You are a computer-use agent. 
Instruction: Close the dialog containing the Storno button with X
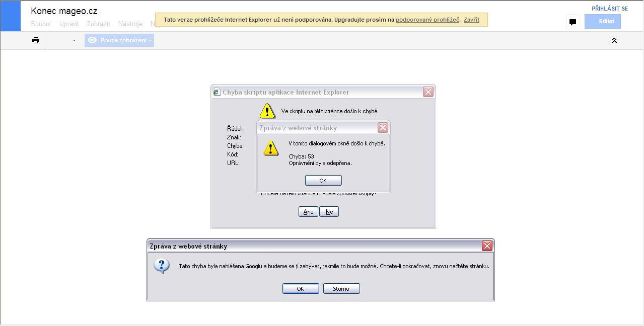tap(487, 246)
